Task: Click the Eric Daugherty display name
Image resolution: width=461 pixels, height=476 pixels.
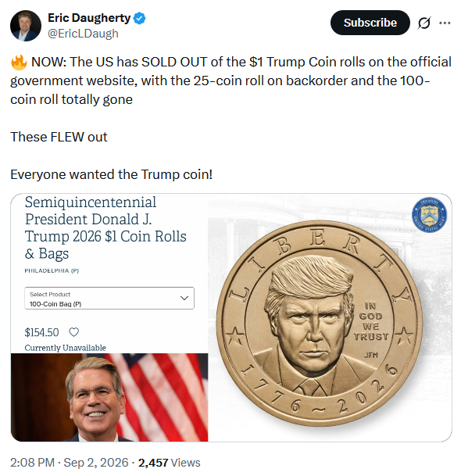Action: tap(89, 18)
